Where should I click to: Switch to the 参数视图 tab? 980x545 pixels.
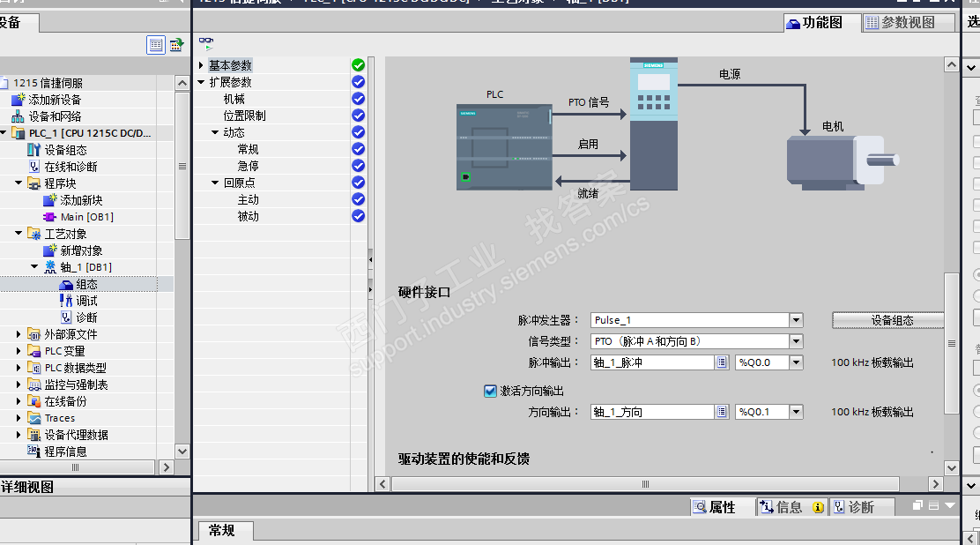click(x=908, y=23)
